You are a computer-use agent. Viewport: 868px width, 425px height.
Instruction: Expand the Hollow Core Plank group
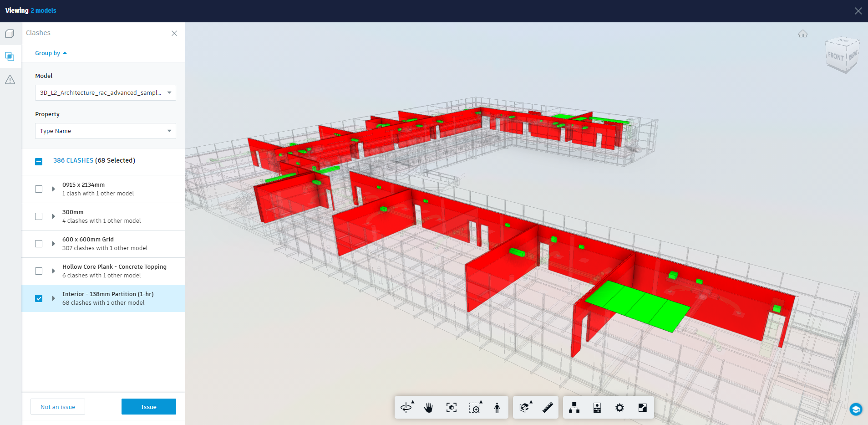(53, 271)
